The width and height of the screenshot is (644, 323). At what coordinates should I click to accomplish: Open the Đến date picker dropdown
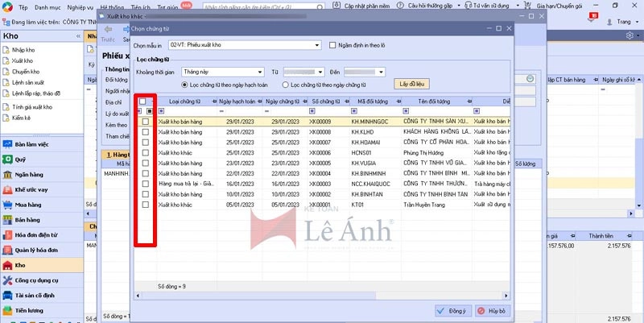pos(381,72)
